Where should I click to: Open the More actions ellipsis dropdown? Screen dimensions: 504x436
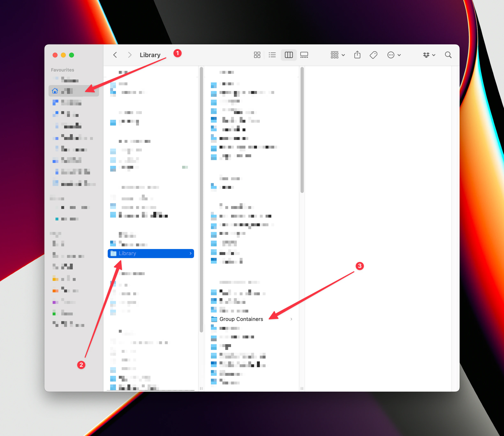394,55
